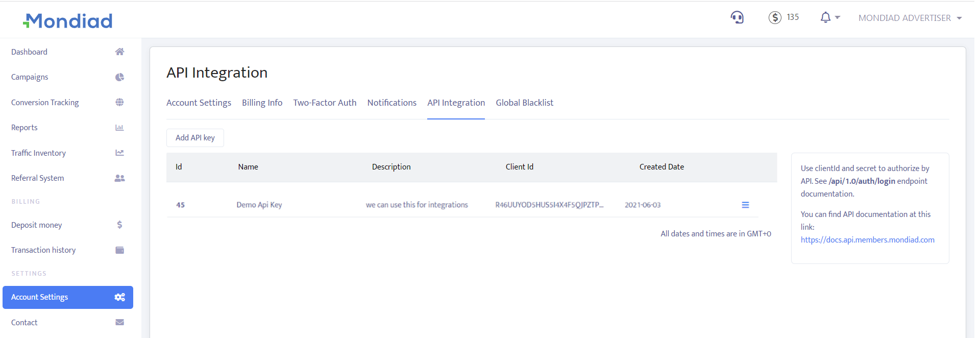Image resolution: width=980 pixels, height=338 pixels.
Task: Click the Referral System users icon
Action: (119, 178)
